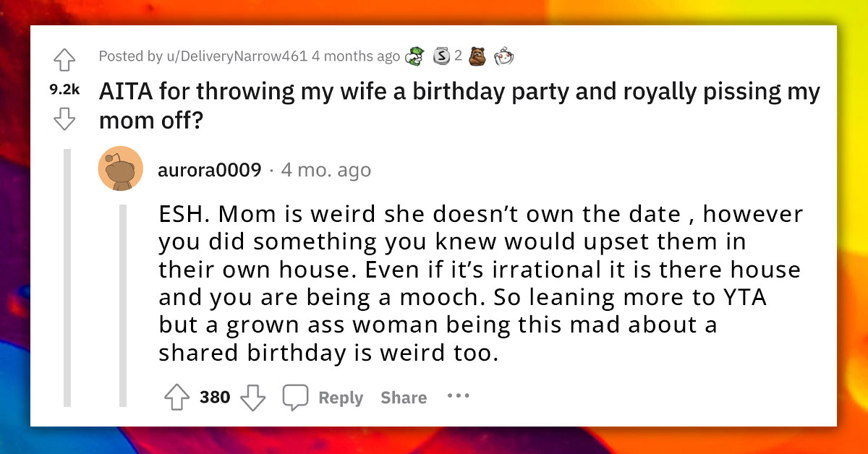Click the facepalm Snoo award icon
The image size is (868, 454).
[x=504, y=56]
